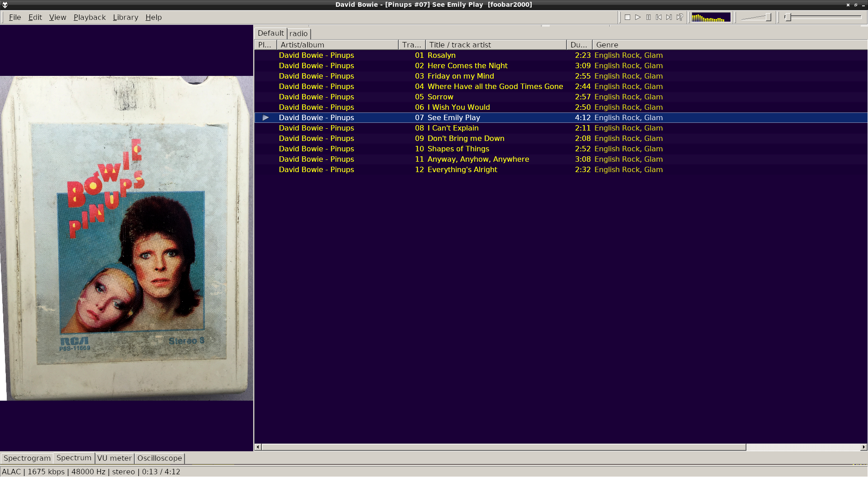The image size is (868, 477).
Task: Click the volume slider handle
Action: pyautogui.click(x=768, y=17)
